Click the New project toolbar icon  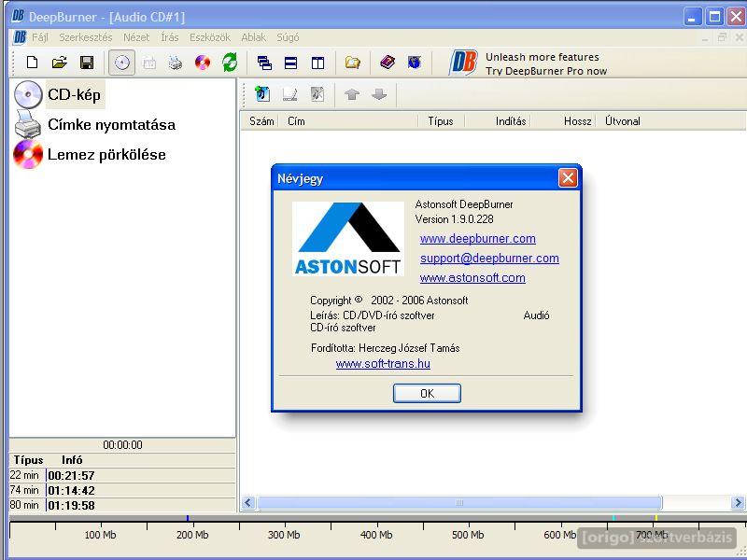(33, 63)
